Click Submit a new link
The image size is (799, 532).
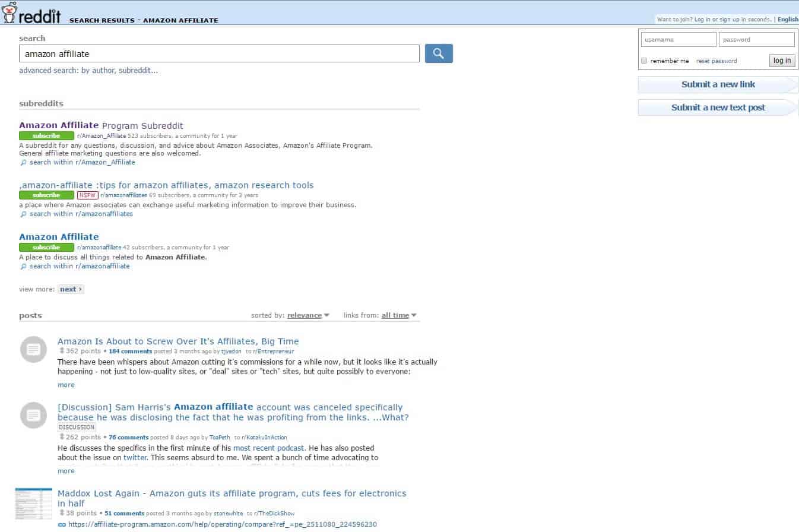[718, 84]
